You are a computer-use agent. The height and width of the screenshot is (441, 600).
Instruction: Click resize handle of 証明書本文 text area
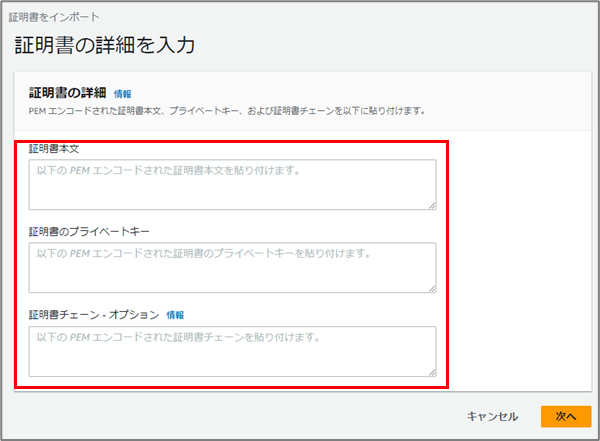(431, 205)
